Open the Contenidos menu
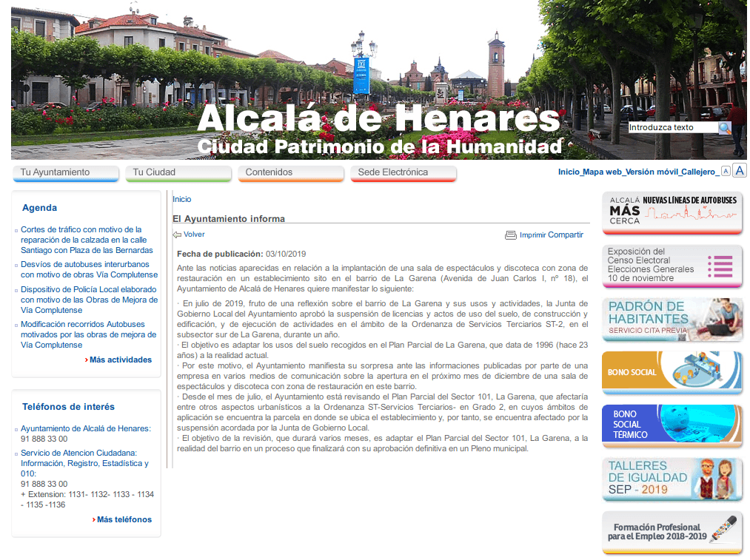 click(290, 172)
